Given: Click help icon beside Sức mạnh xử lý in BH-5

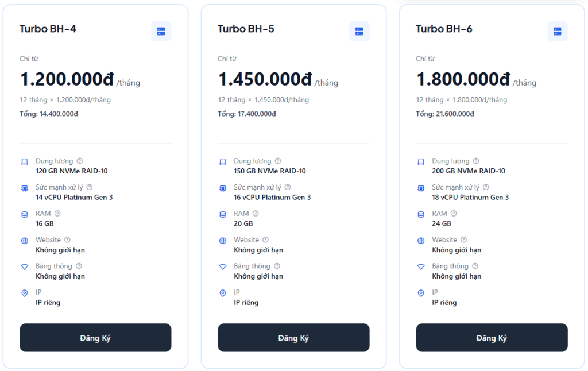Looking at the screenshot, I should click(x=288, y=187).
